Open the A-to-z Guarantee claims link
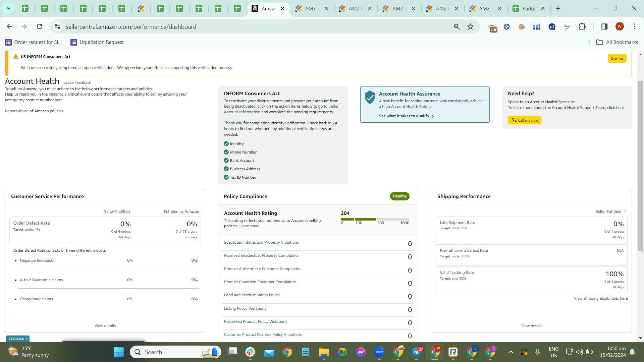Image resolution: width=644 pixels, height=362 pixels. point(41,280)
